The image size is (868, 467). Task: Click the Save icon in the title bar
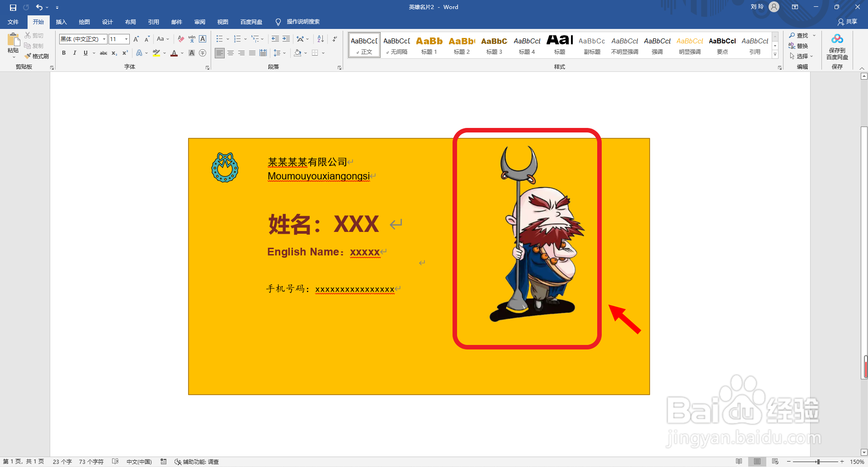click(x=13, y=7)
